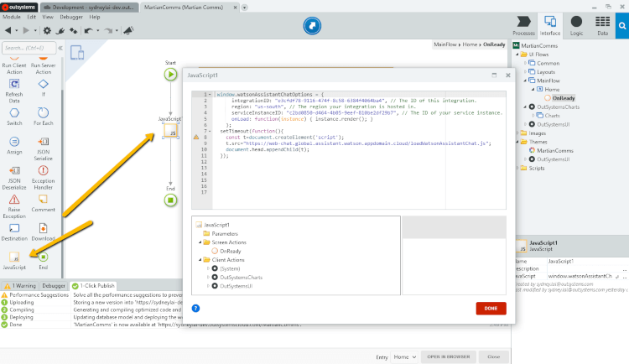Switch to Development environment tab
This screenshot has height=364, width=629.
89,8
